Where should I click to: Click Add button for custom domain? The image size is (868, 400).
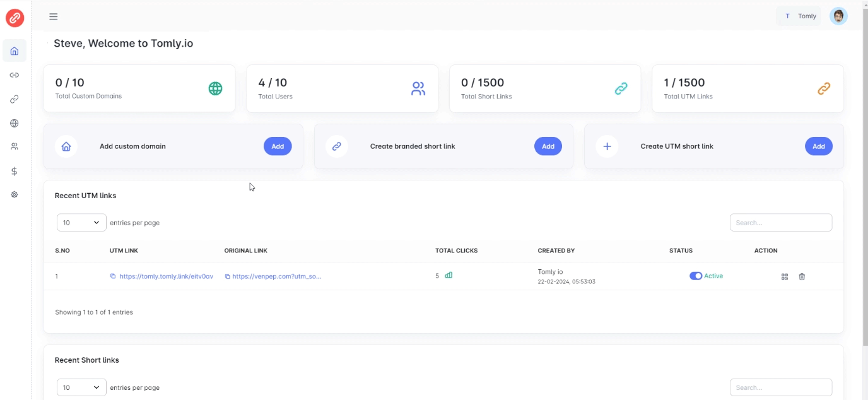[278, 146]
